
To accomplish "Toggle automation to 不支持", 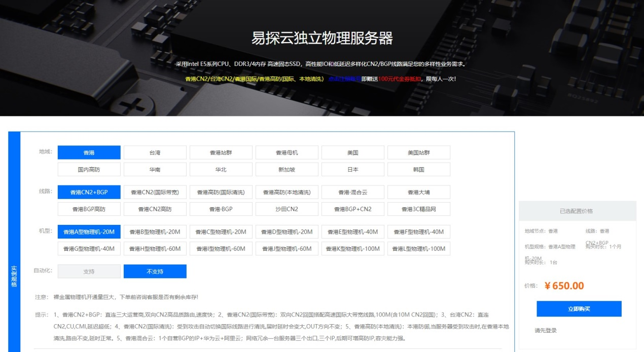I will coord(155,271).
